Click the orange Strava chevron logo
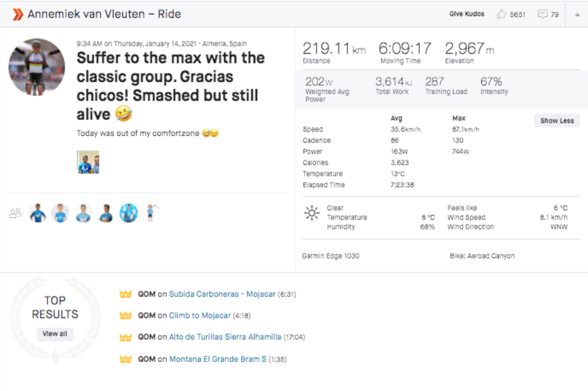The width and height of the screenshot is (588, 391). click(18, 14)
